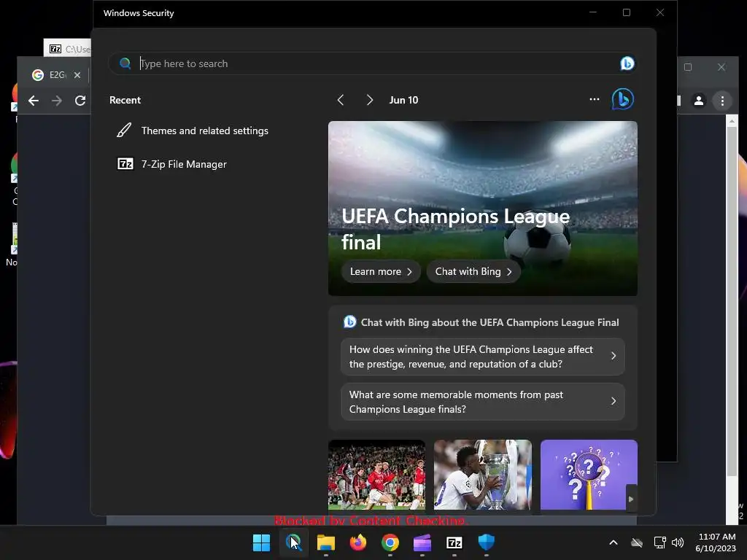This screenshot has height=560, width=747.
Task: Click the network icon in system tray
Action: (659, 542)
